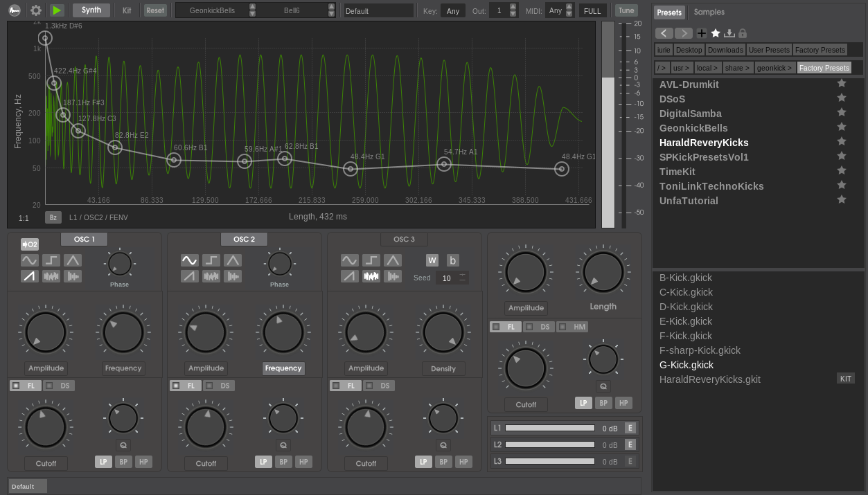Switch to the Kit tab
This screenshot has width=868, height=495.
[x=127, y=10]
